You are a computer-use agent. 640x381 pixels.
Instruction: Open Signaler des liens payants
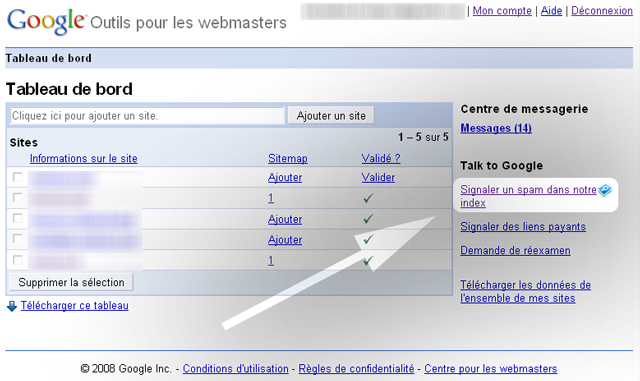(523, 227)
